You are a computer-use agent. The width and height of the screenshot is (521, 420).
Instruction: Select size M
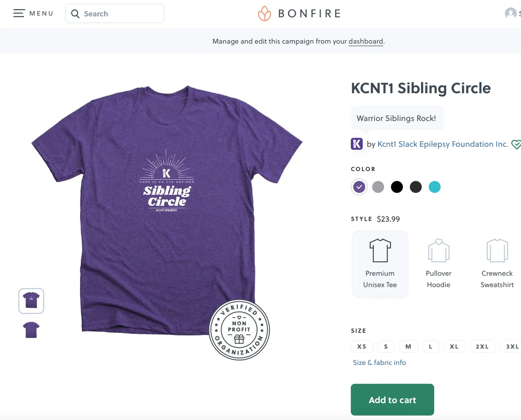coord(408,347)
